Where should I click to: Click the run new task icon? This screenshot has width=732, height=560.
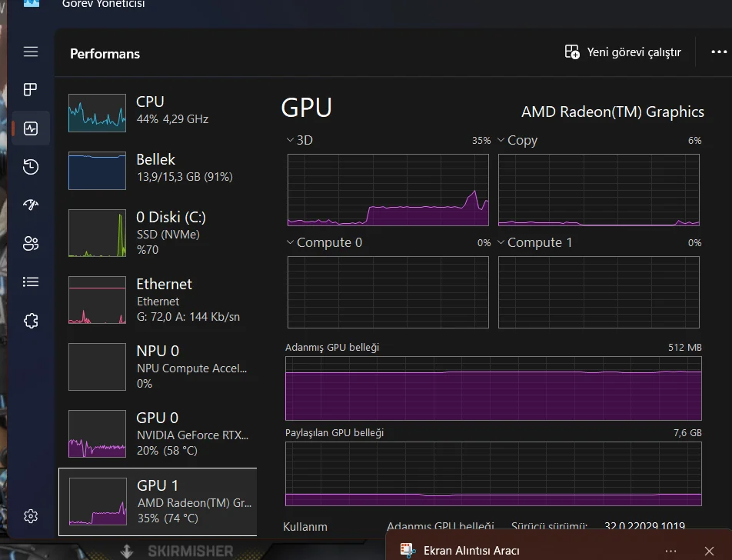(572, 52)
